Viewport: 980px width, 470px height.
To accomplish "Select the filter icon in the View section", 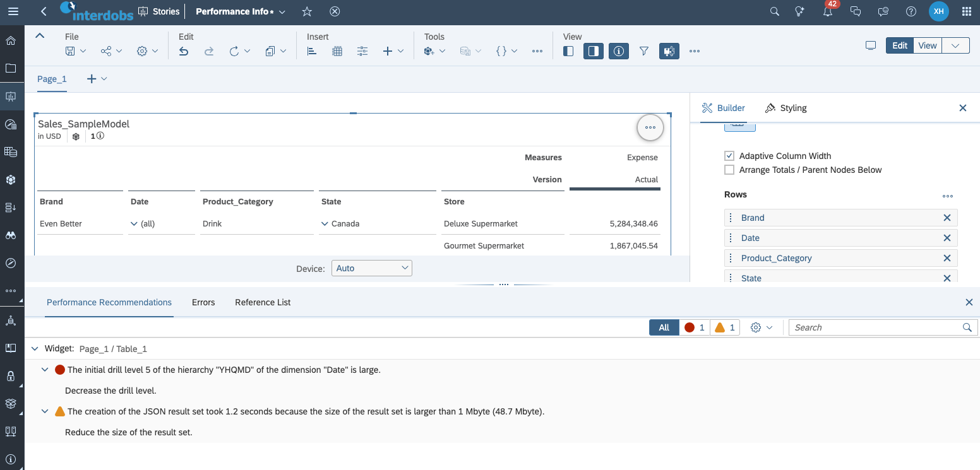I will click(x=643, y=51).
